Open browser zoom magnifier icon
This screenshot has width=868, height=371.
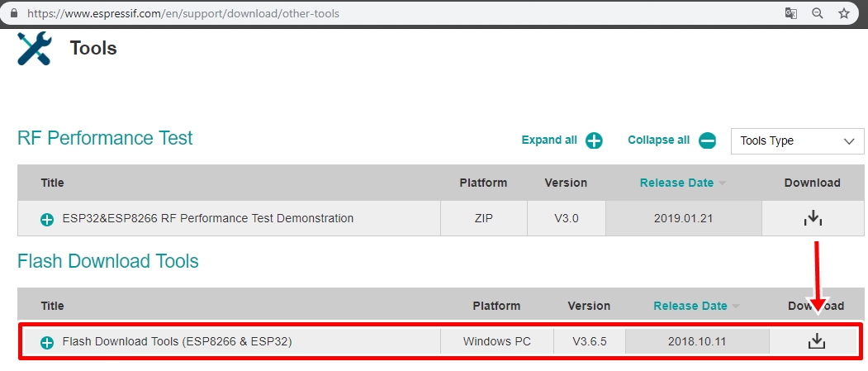coord(818,13)
